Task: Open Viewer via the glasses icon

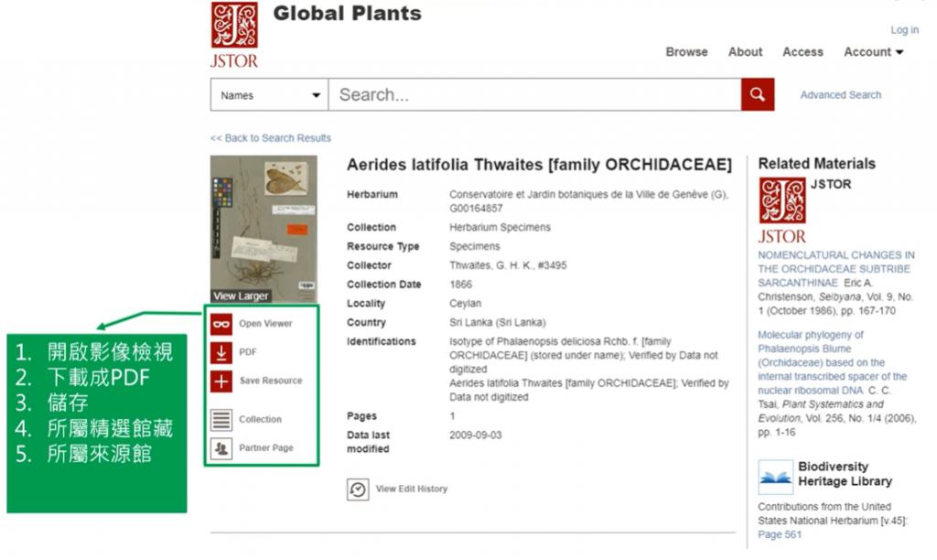Action: pos(221,324)
